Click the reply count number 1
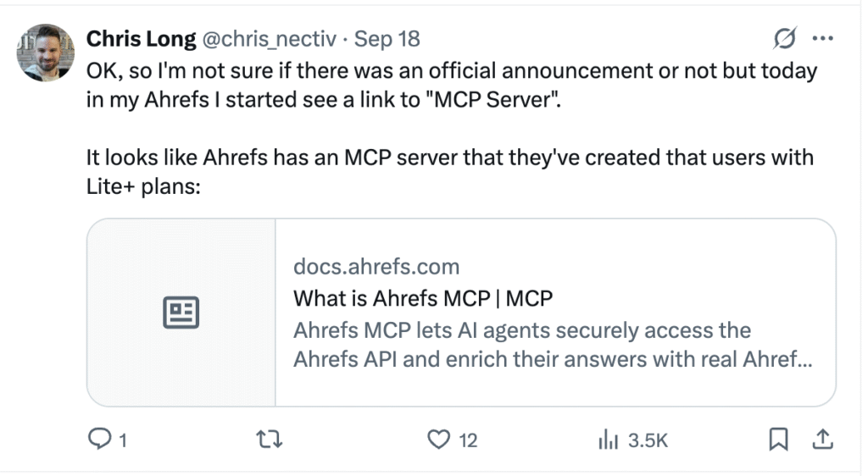Image resolution: width=868 pixels, height=476 pixels. (x=123, y=440)
